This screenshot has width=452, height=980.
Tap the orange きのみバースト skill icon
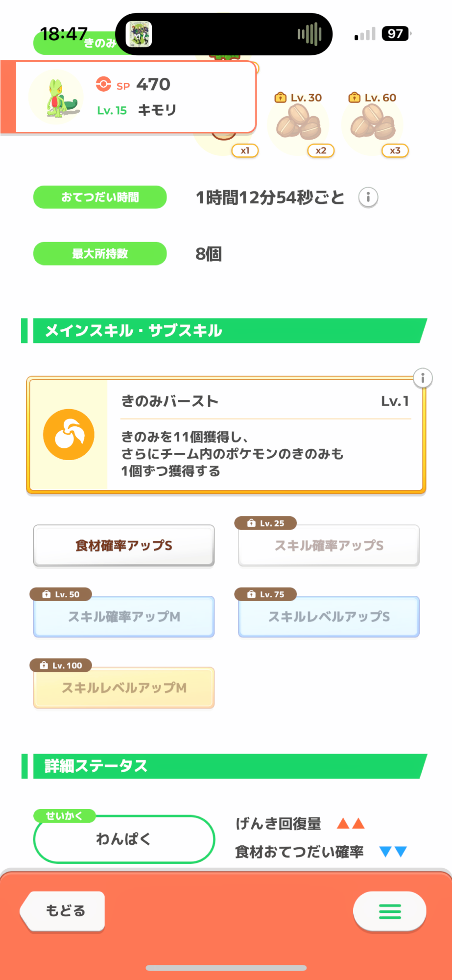click(x=69, y=435)
